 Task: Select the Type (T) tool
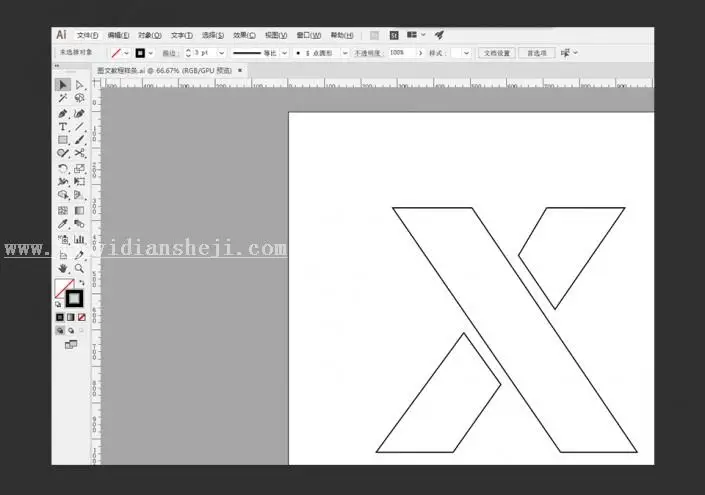[x=62, y=127]
